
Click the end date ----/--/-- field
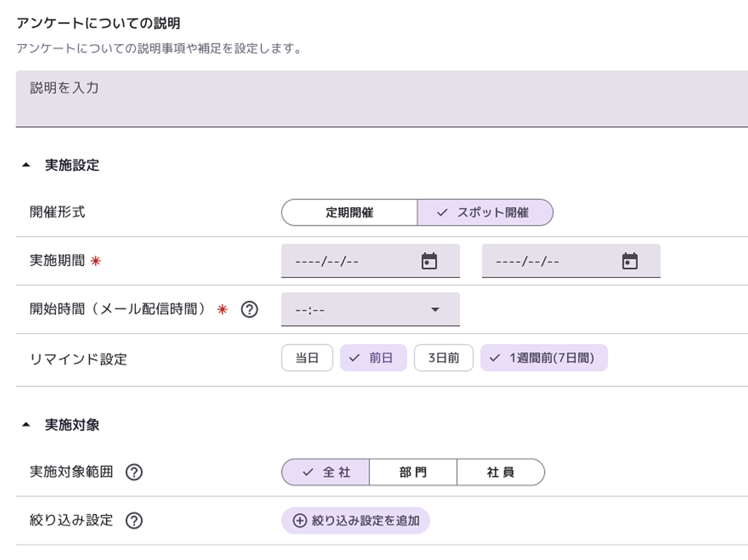tap(571, 261)
